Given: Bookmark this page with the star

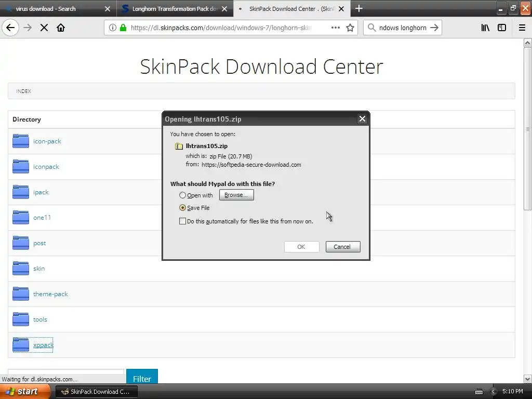Looking at the screenshot, I should 350,28.
